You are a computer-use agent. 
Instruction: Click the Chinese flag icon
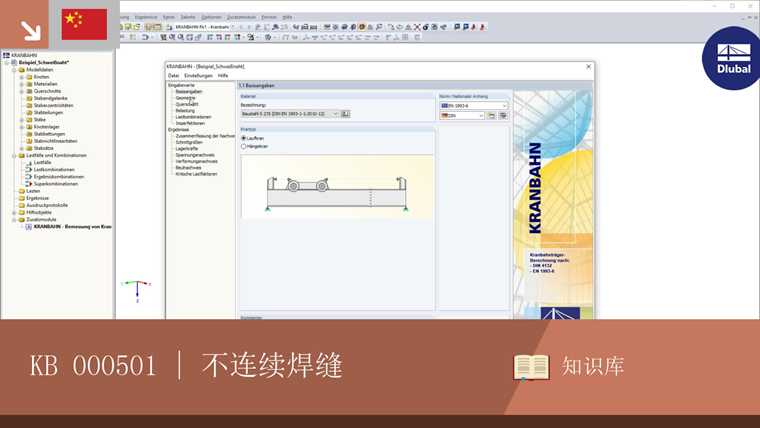pyautogui.click(x=84, y=24)
